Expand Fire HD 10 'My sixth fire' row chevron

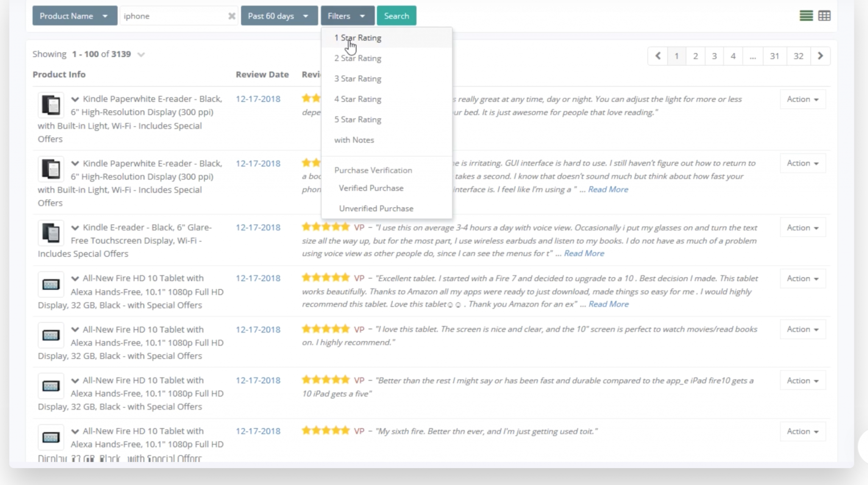point(75,431)
